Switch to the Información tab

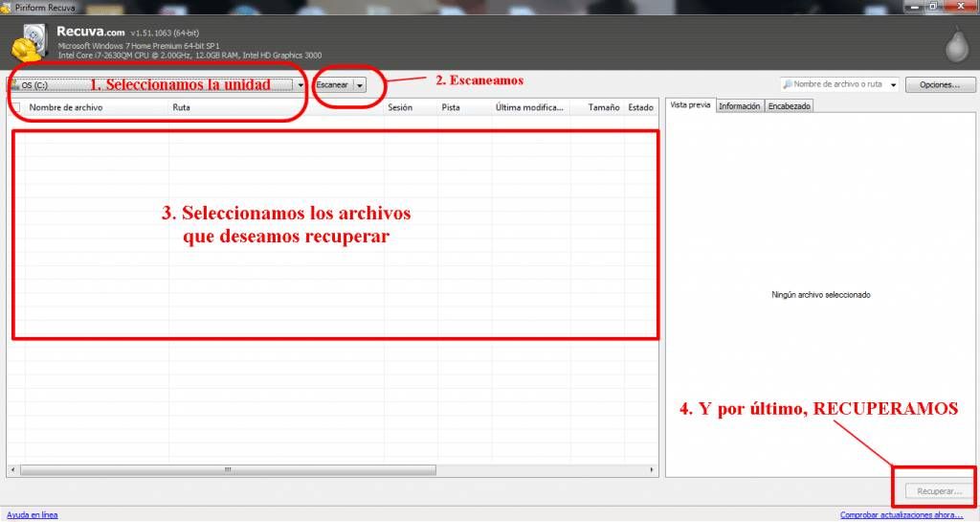[x=740, y=106]
